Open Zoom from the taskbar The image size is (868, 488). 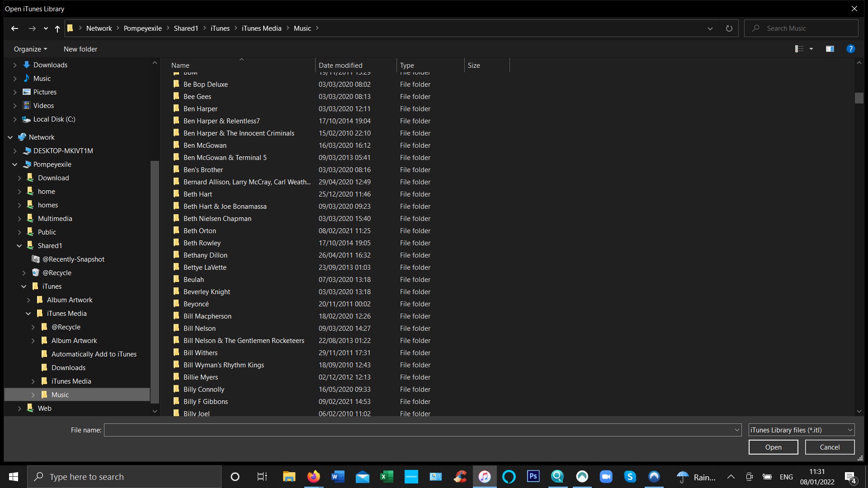pos(606,477)
